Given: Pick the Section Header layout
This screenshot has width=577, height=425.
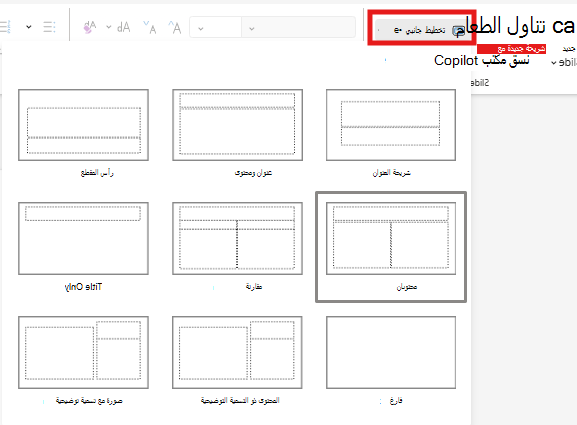Looking at the screenshot, I should coord(84,125).
